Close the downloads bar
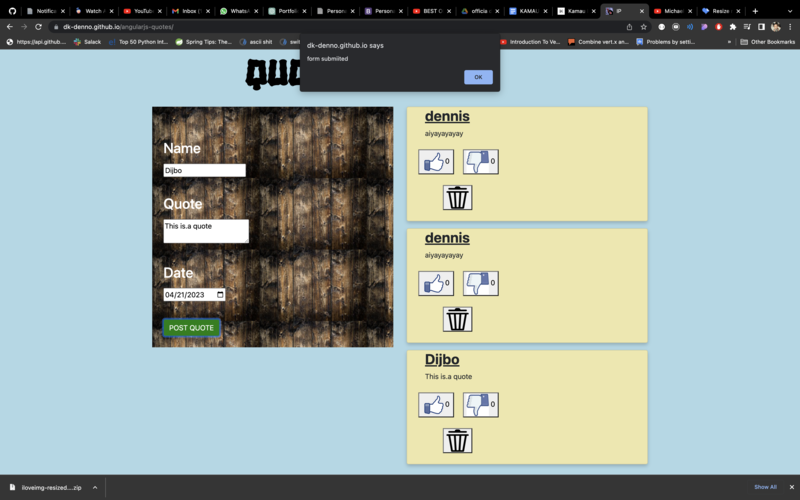 pyautogui.click(x=792, y=487)
